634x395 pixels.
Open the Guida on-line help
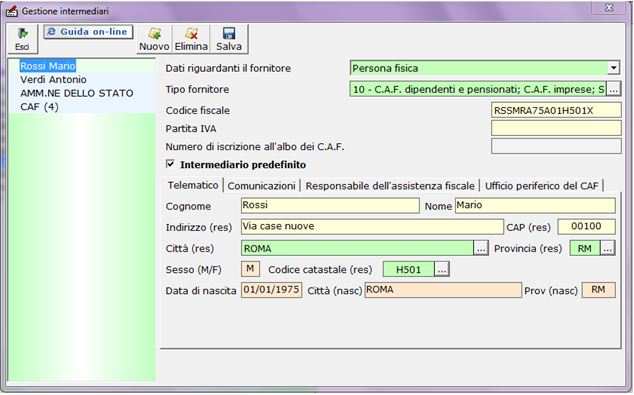click(x=89, y=32)
